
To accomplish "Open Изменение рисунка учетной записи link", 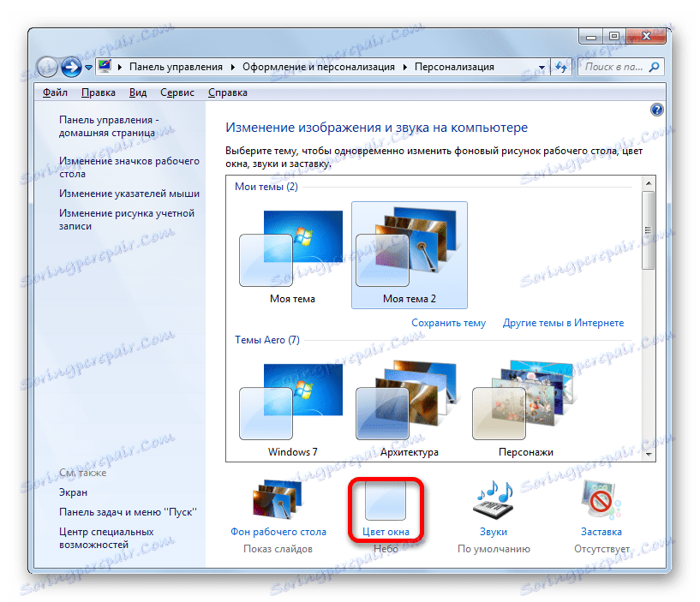I will click(x=126, y=219).
